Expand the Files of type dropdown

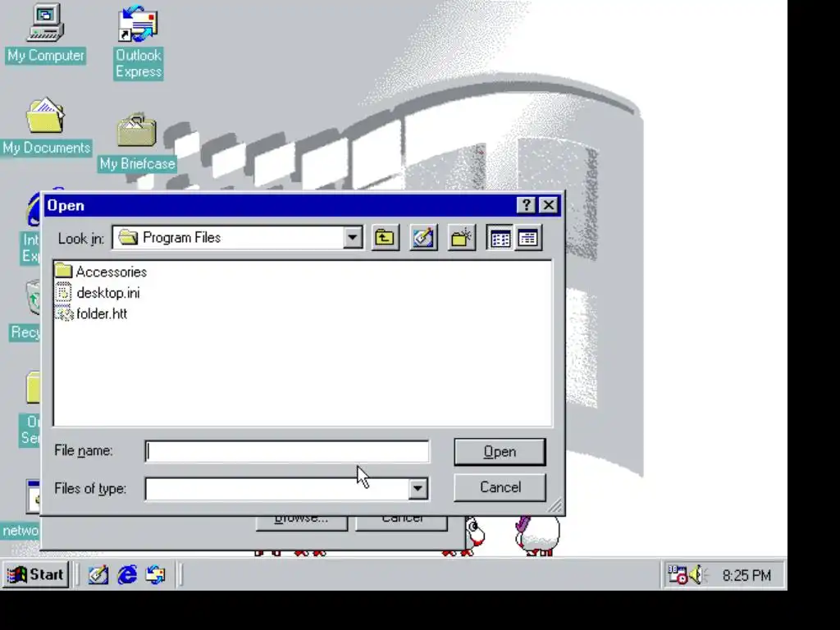(418, 488)
